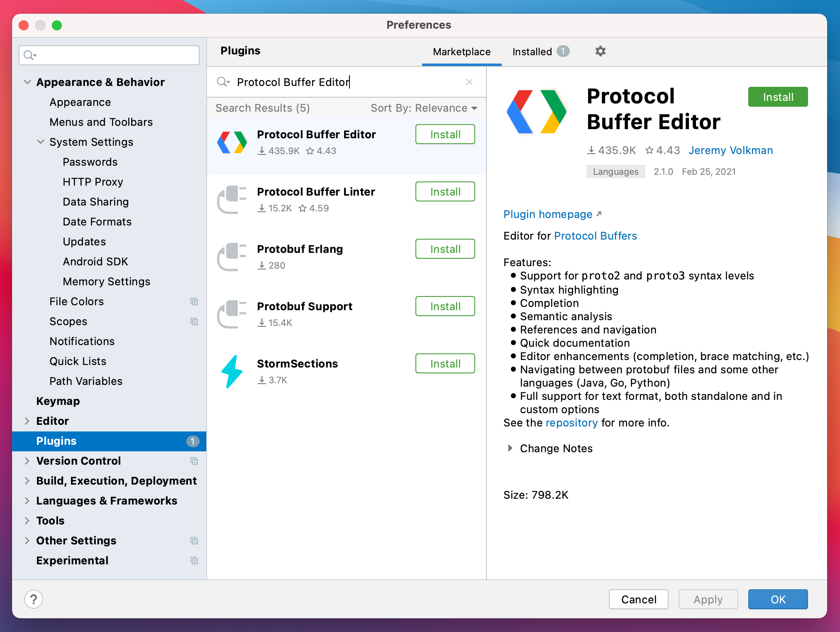Install Protocol Buffer Editor from results list
The width and height of the screenshot is (840, 632).
(445, 135)
